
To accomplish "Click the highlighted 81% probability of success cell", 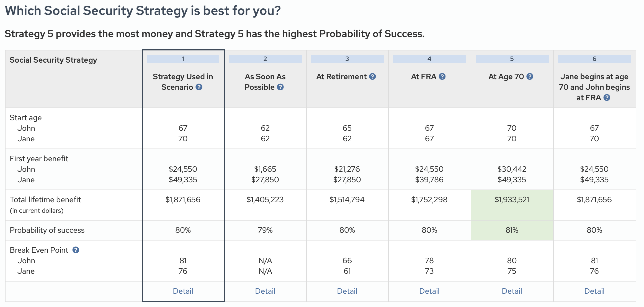I will click(512, 230).
